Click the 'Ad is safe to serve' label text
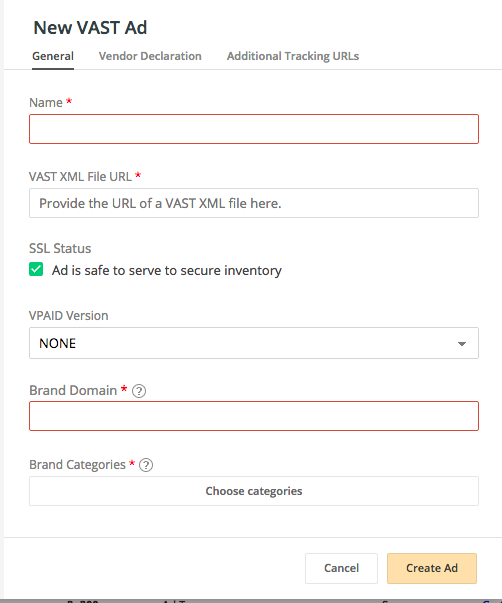The width and height of the screenshot is (502, 603). click(167, 270)
